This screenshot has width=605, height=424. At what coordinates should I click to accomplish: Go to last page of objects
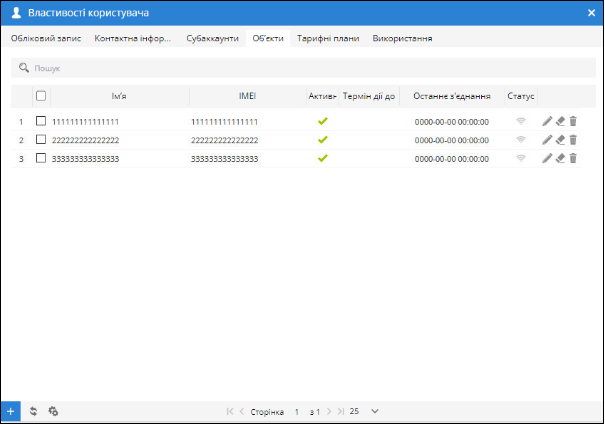(340, 411)
